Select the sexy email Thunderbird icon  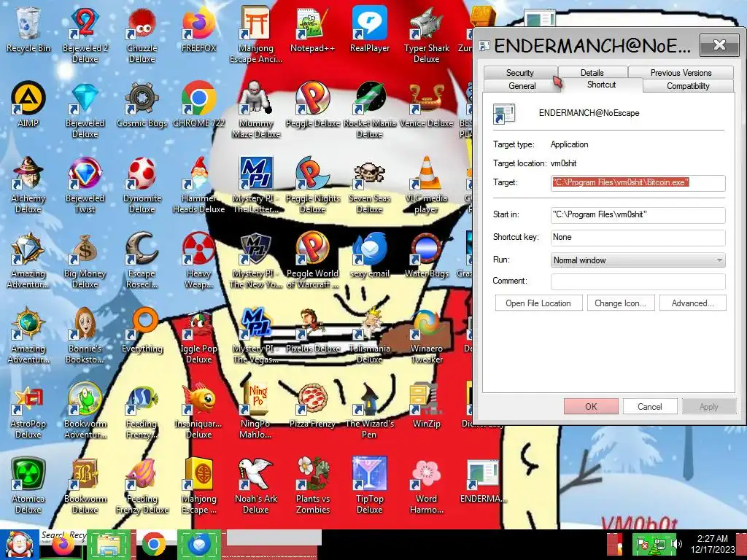point(370,255)
